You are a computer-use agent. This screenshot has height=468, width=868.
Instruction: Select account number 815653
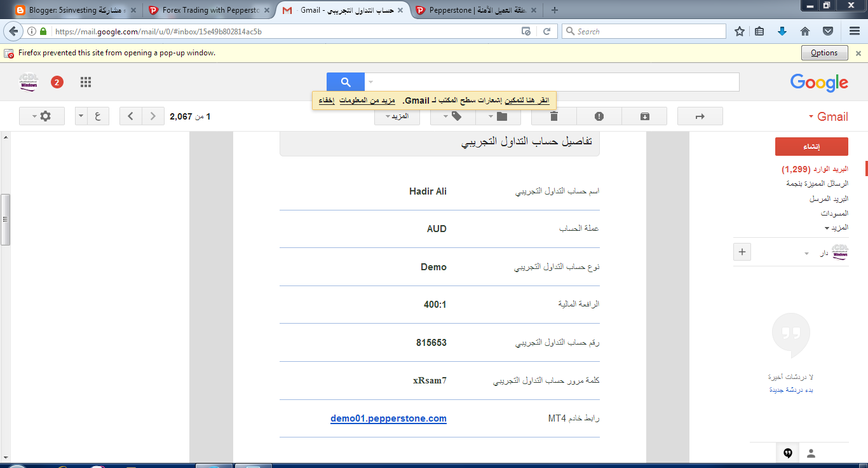pos(431,342)
